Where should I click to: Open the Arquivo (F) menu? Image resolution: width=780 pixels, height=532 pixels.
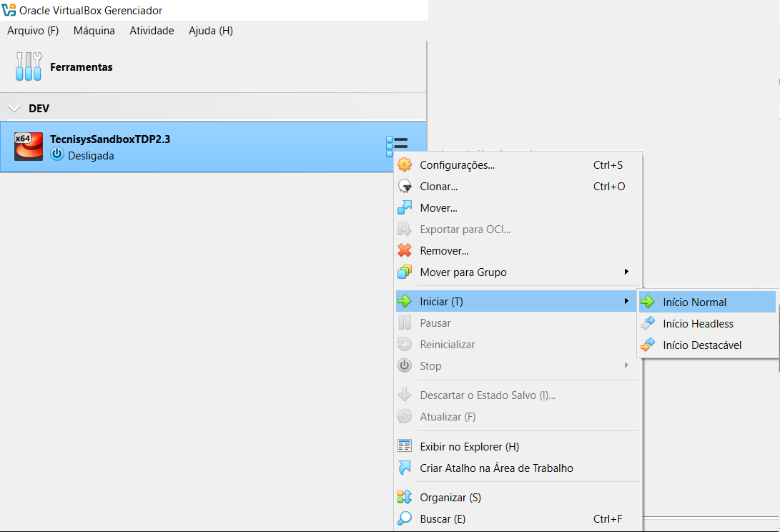pyautogui.click(x=33, y=30)
